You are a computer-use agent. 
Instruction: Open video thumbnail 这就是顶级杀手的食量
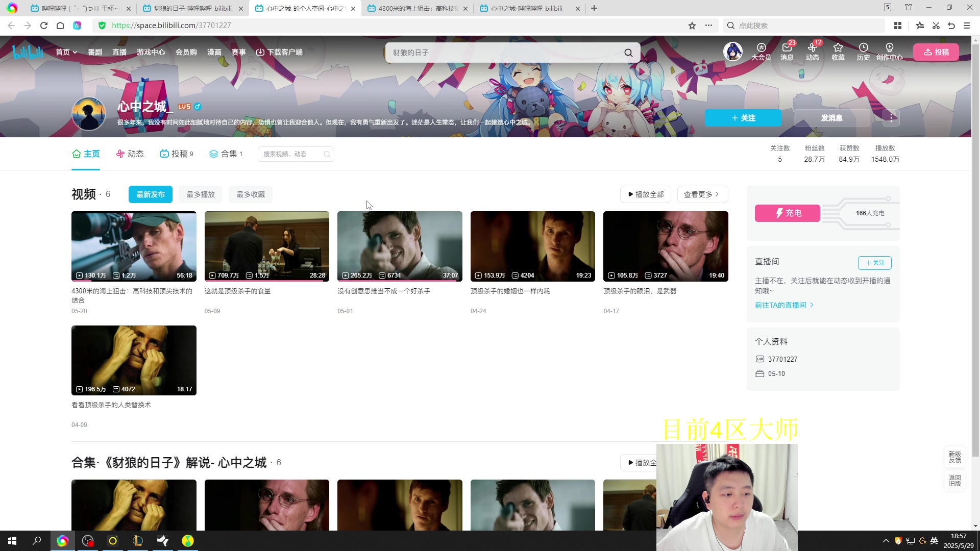click(x=267, y=246)
